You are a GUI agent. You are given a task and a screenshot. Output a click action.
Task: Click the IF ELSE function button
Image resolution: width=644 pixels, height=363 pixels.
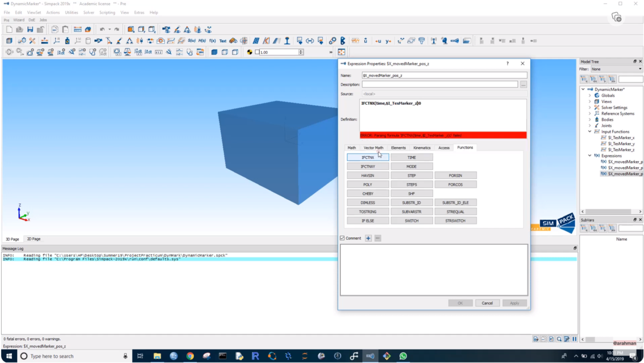pyautogui.click(x=368, y=221)
